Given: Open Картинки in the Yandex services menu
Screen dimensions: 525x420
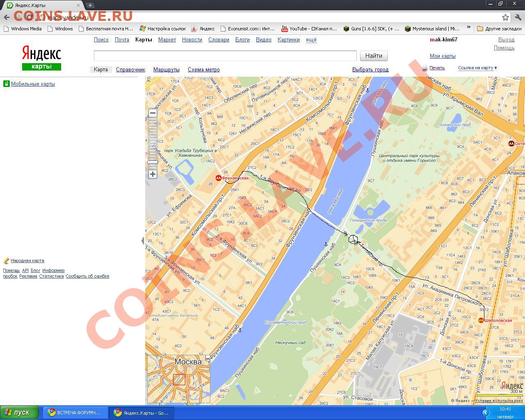Looking at the screenshot, I should [x=289, y=40].
